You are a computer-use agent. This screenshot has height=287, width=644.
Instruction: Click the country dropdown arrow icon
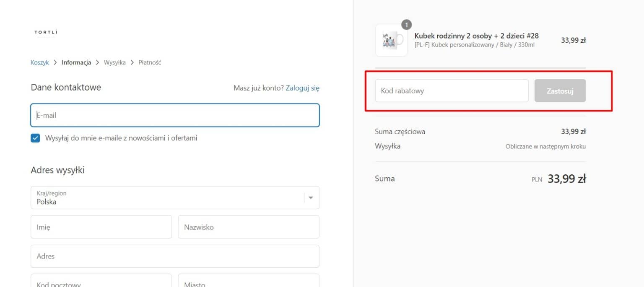coord(311,198)
